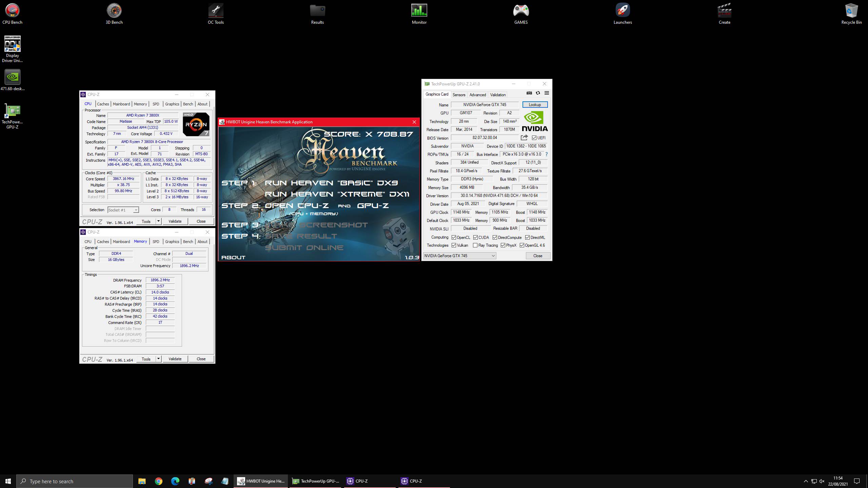Image resolution: width=868 pixels, height=488 pixels.
Task: Open the Advanced tab in GPU-Z
Action: click(477, 95)
